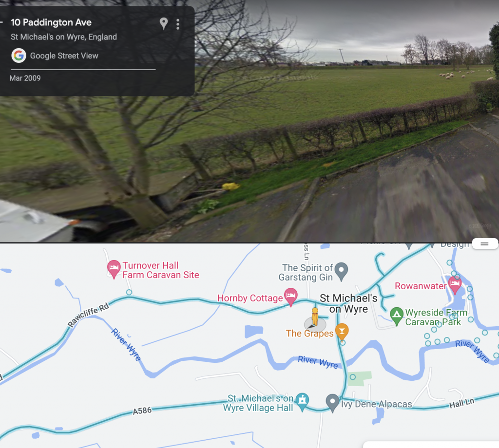
Task: Select the Wyreside Farm Caravan Park icon
Action: pos(397,316)
